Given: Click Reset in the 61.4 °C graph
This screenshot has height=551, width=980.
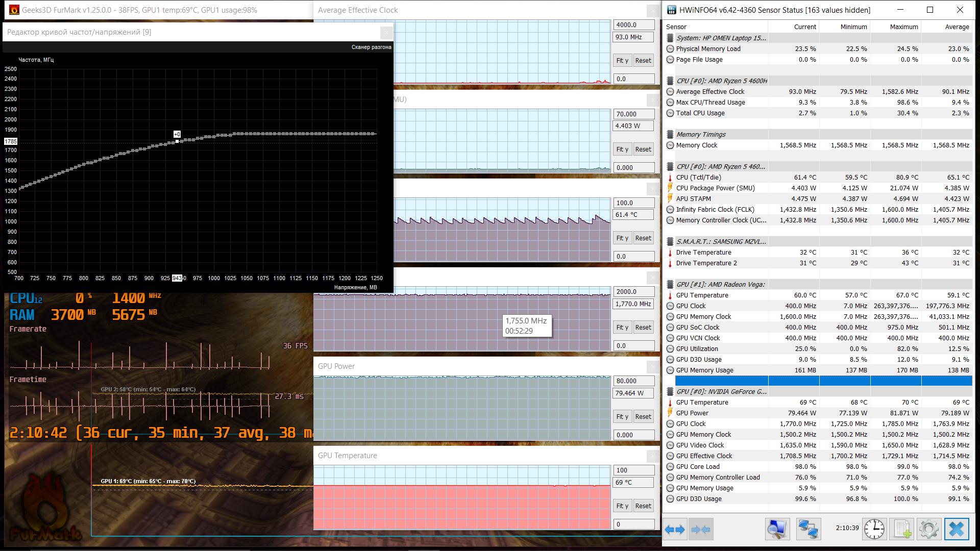Looking at the screenshot, I should coord(643,238).
